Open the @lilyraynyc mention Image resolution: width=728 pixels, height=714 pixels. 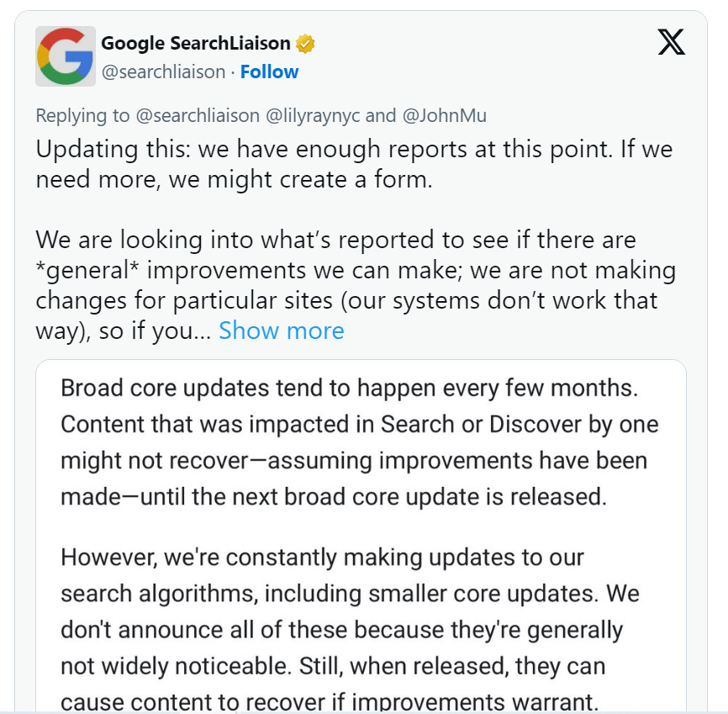click(x=313, y=115)
